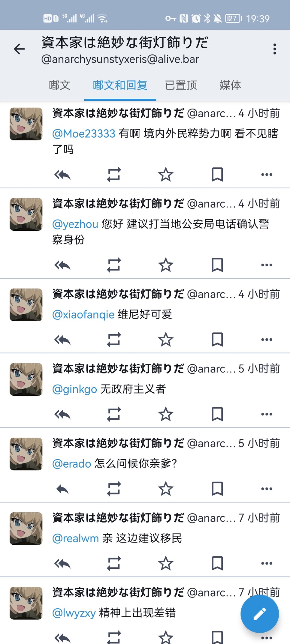
Task: Reply to the @ginkgo post
Action: 62,414
